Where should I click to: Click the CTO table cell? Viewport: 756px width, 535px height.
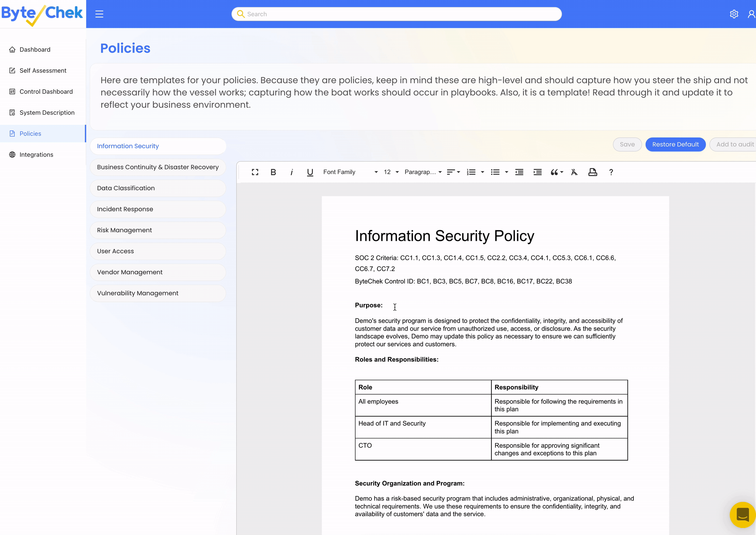423,449
